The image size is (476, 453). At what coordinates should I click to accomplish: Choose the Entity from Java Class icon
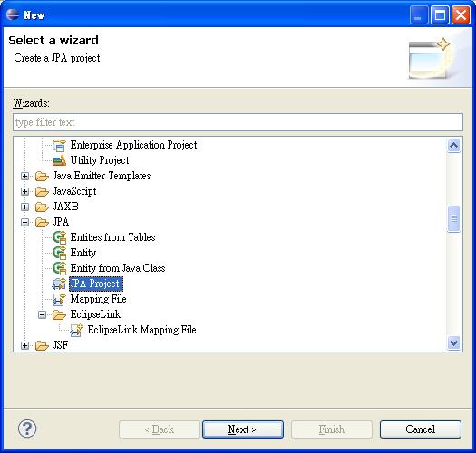59,268
